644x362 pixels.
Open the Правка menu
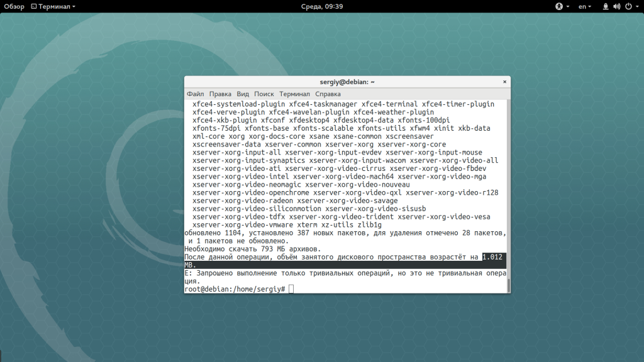point(220,94)
